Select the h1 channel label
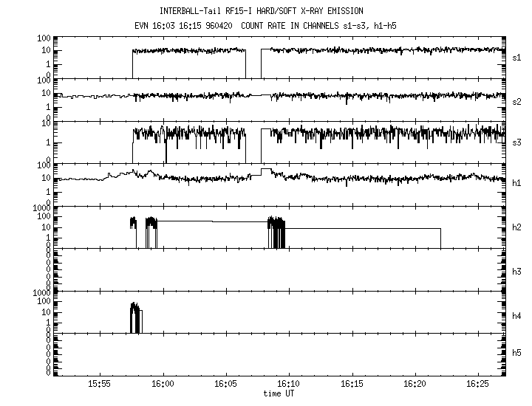Image resolution: width=532 pixels, height=406 pixels. point(516,183)
